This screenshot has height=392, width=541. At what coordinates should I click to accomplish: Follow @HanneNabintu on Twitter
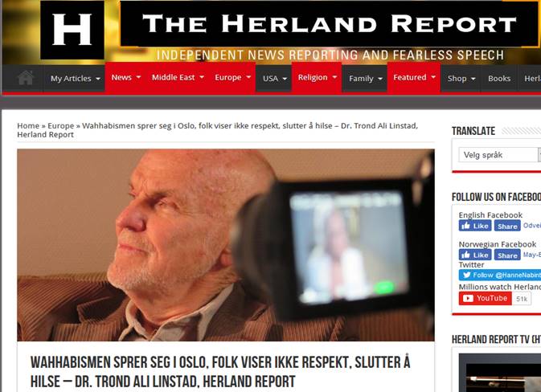(500, 275)
